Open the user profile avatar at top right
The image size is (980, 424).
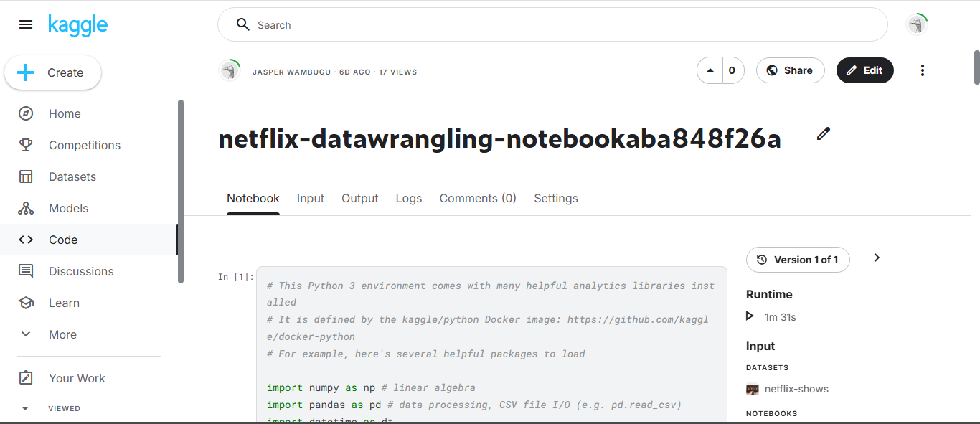pyautogui.click(x=916, y=25)
